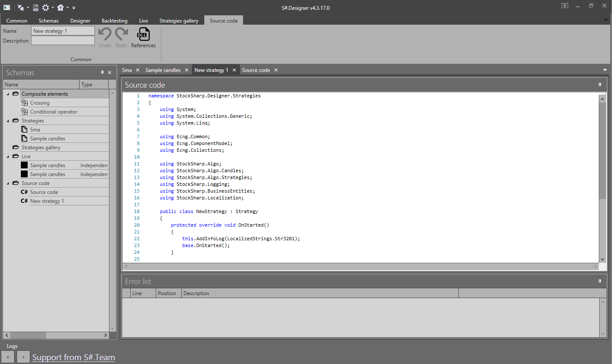Screen dimensions: 612x364
Task: Toggle pin on Source code panel
Action: [x=600, y=85]
